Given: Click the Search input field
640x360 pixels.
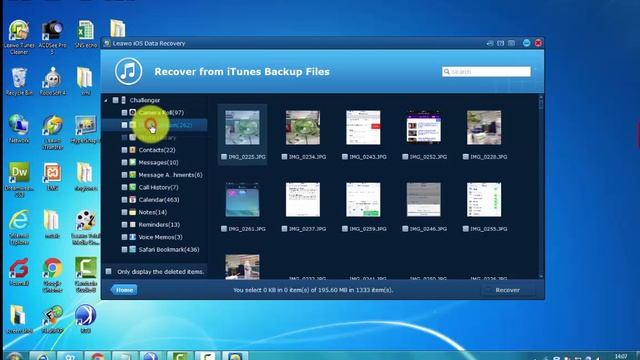Looking at the screenshot, I should coord(486,71).
